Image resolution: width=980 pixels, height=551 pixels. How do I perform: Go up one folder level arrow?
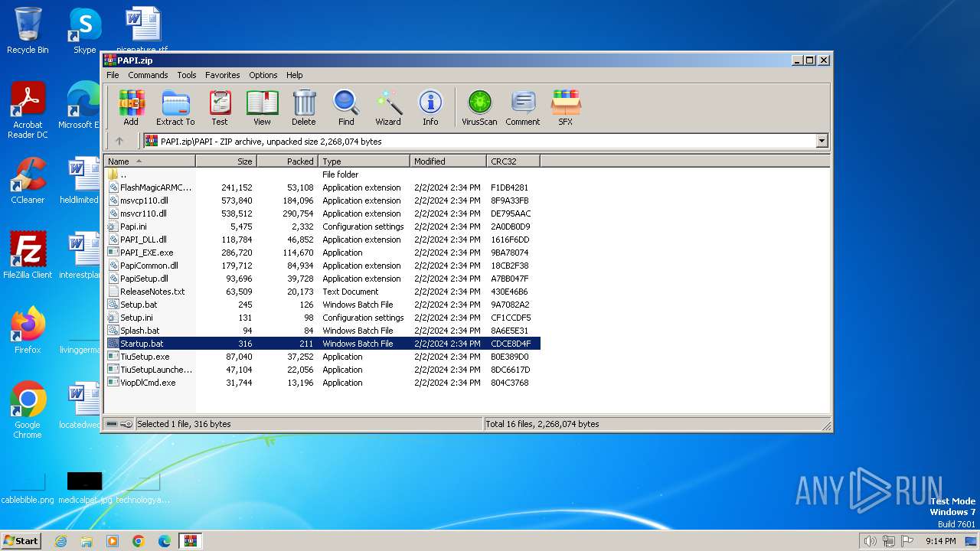pos(119,141)
